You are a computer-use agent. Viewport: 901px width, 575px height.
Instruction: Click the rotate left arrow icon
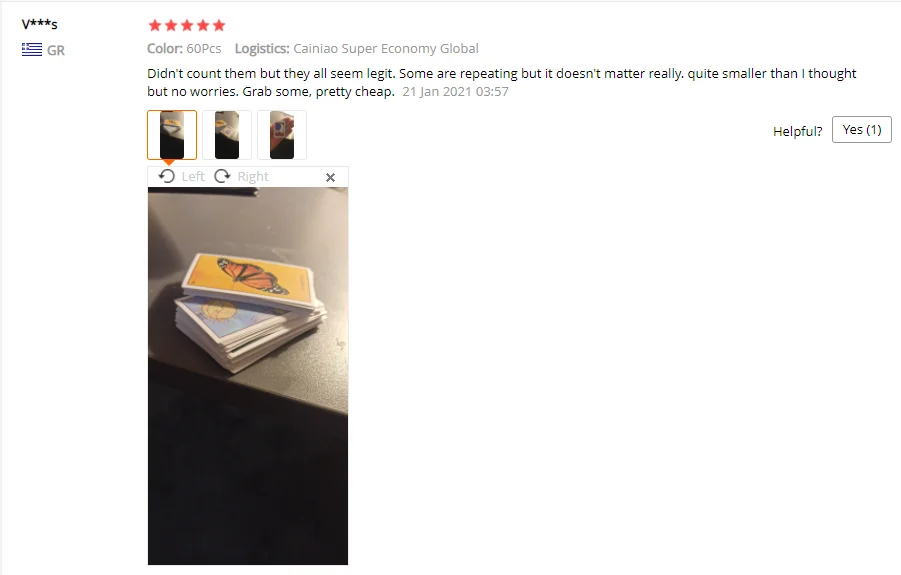pos(167,176)
